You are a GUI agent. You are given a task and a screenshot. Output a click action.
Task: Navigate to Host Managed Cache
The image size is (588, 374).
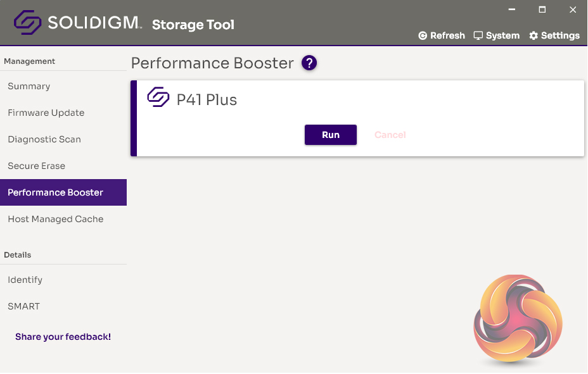[x=56, y=219]
